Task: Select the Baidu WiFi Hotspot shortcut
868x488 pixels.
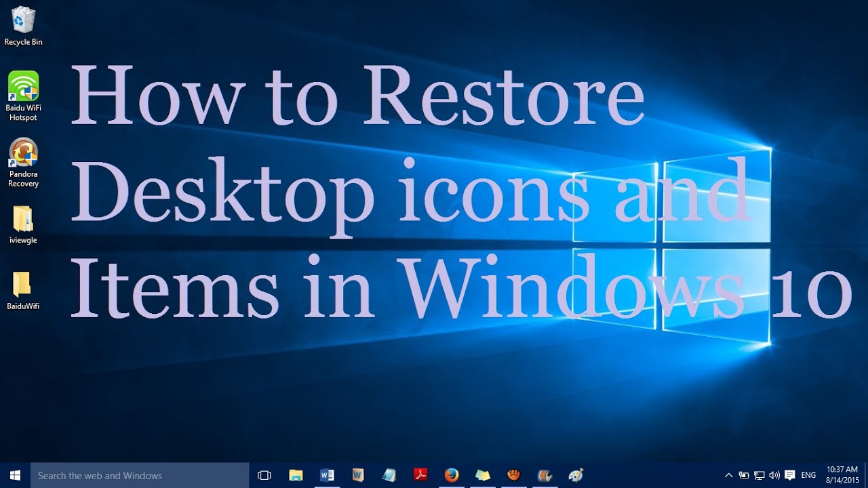Action: [23, 96]
